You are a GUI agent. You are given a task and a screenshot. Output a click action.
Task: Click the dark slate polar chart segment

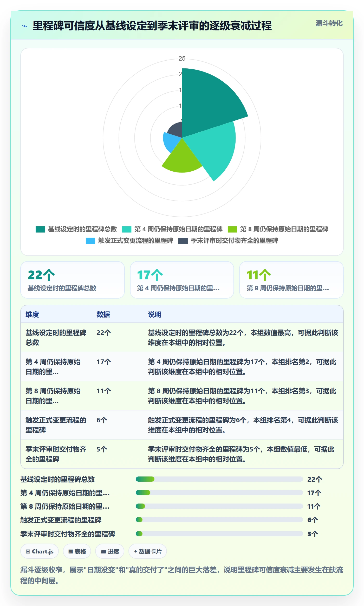point(176,130)
